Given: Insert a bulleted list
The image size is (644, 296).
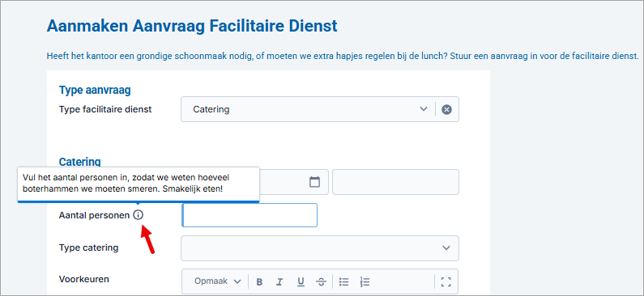Looking at the screenshot, I should 343,281.
